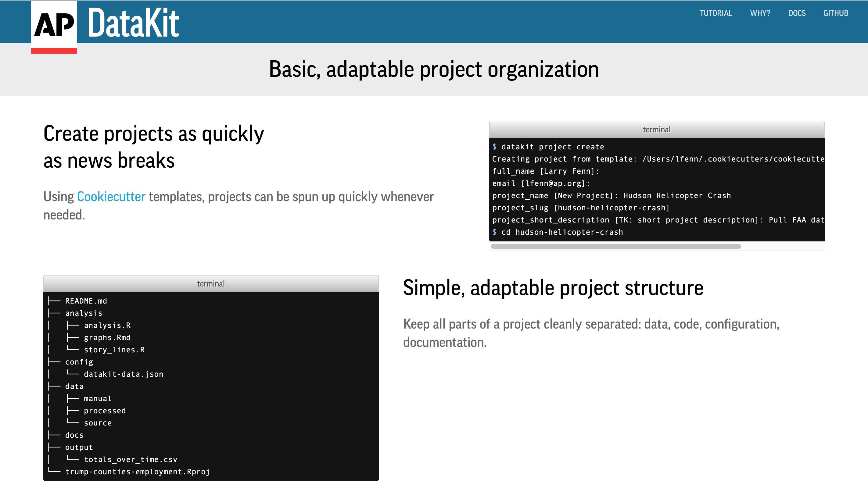Click 'manual' under data
Viewport: 868px width, 484px height.
pos(97,398)
